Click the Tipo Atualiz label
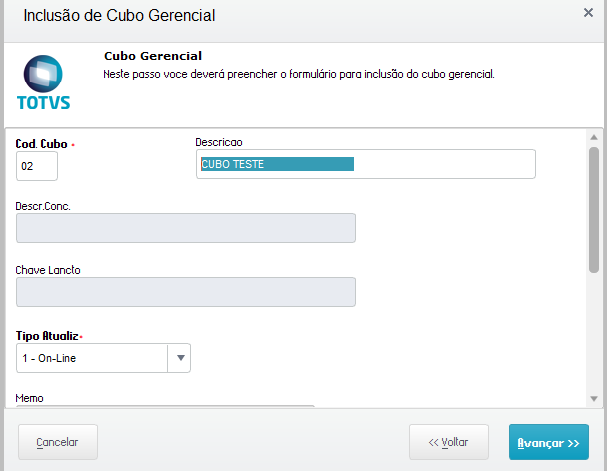607x471 pixels. click(47, 336)
